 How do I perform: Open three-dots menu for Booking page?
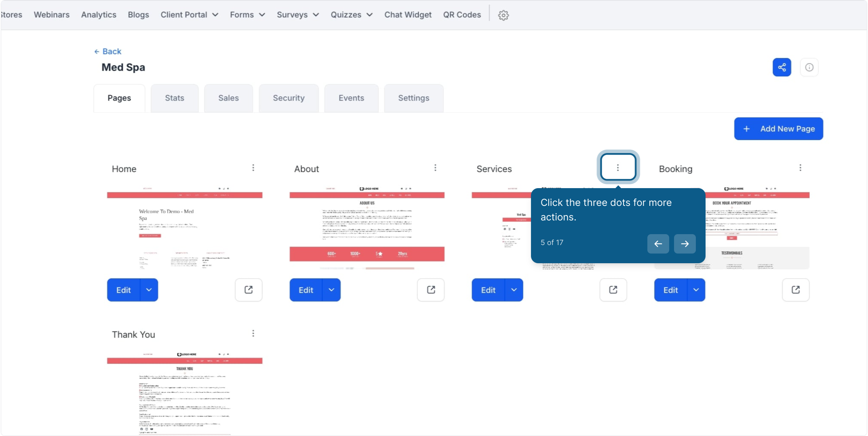[800, 168]
